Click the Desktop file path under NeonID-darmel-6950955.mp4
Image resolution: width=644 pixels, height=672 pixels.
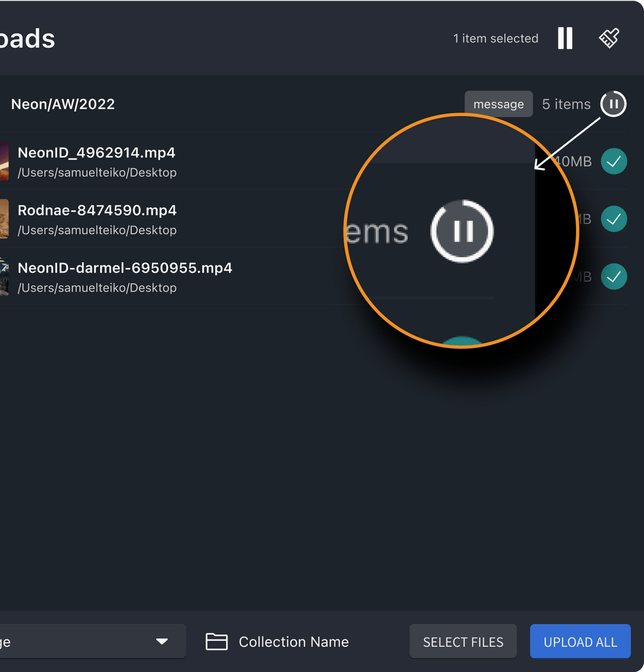(97, 287)
